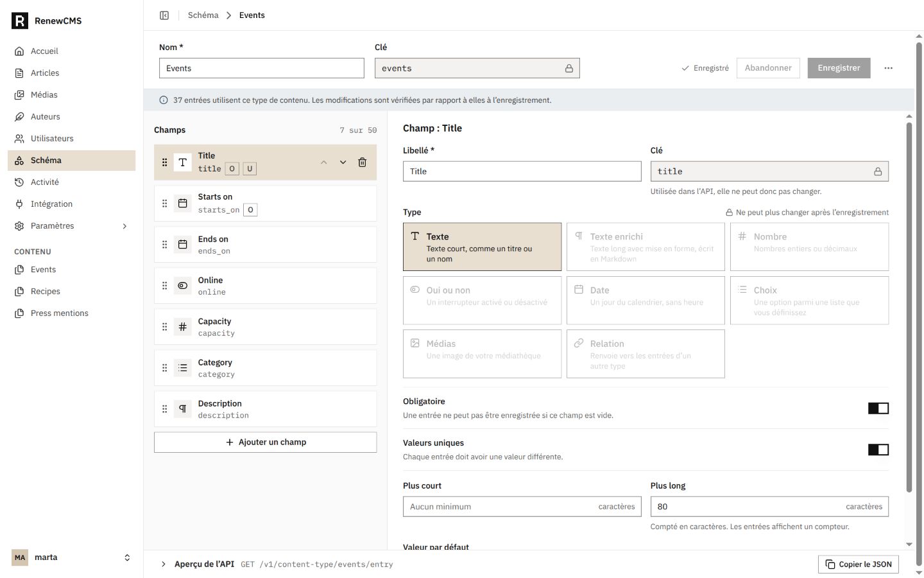Open Press mentions content type

(71, 313)
